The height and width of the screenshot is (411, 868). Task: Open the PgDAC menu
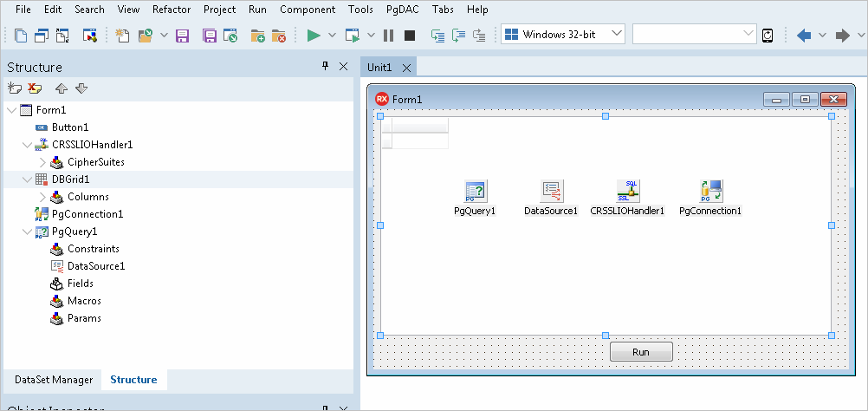click(403, 10)
